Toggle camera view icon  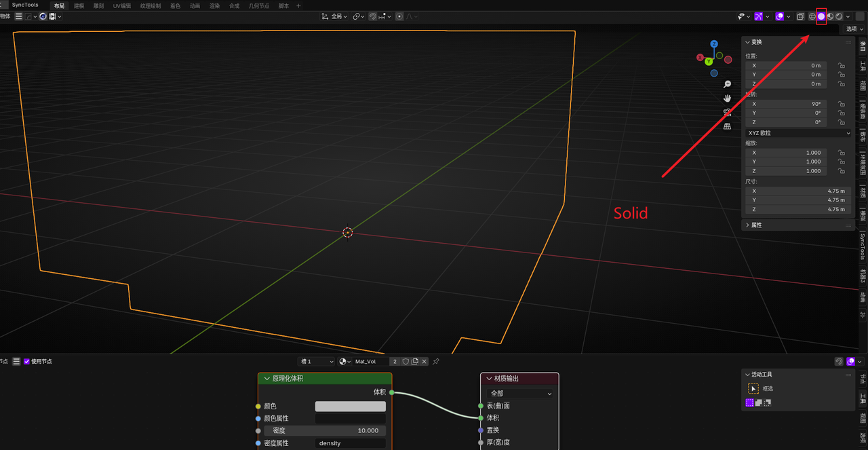727,112
